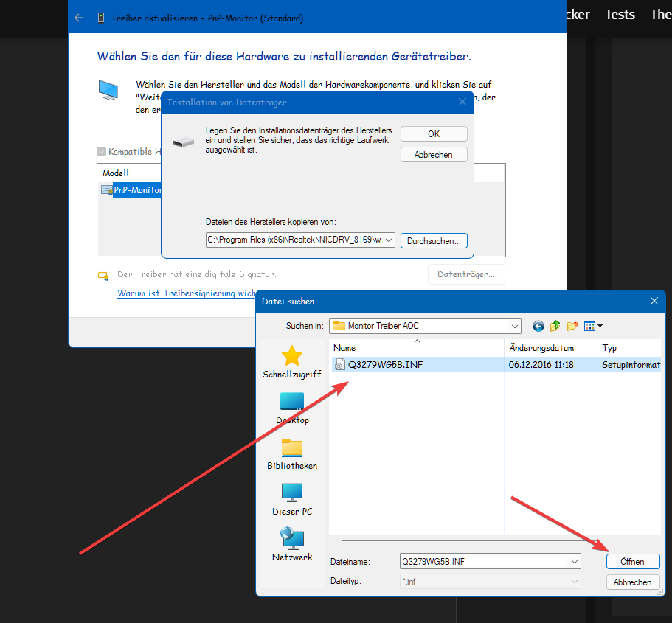Click the 06.12.2016 11:18 date cell
The image size is (672, 623).
pyautogui.click(x=541, y=365)
